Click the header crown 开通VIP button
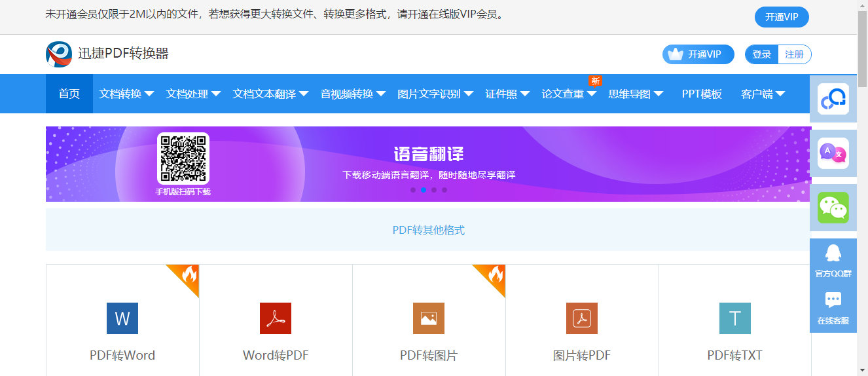This screenshot has height=376, width=868. pyautogui.click(x=698, y=54)
